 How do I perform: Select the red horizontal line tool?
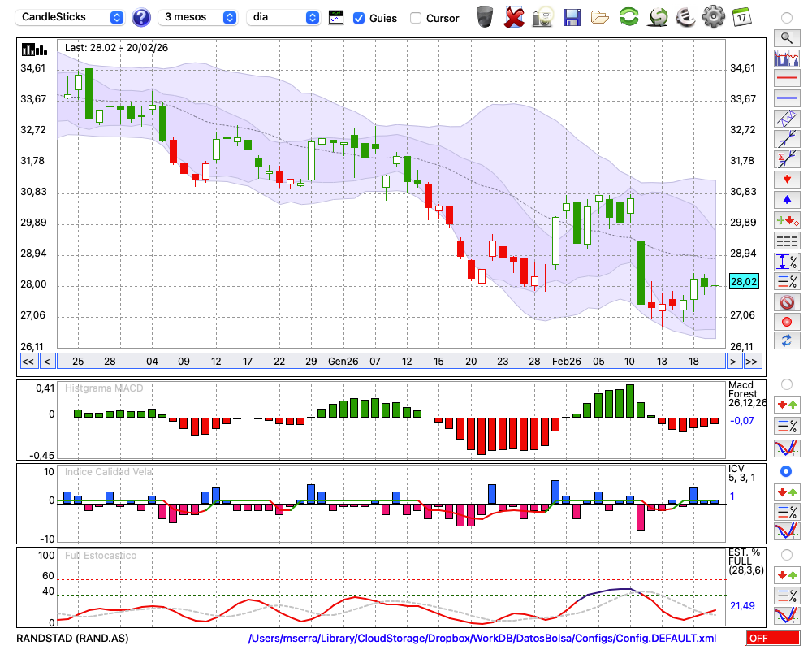point(786,79)
